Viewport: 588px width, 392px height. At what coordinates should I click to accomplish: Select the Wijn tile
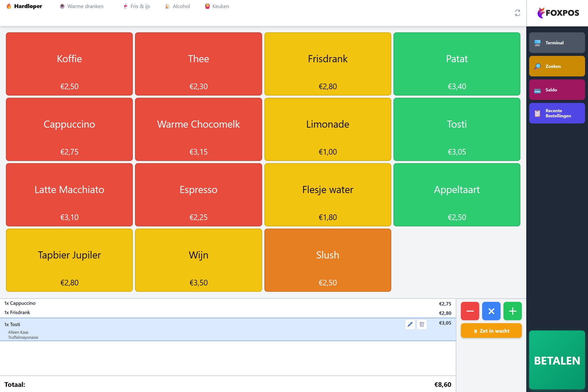pyautogui.click(x=199, y=260)
